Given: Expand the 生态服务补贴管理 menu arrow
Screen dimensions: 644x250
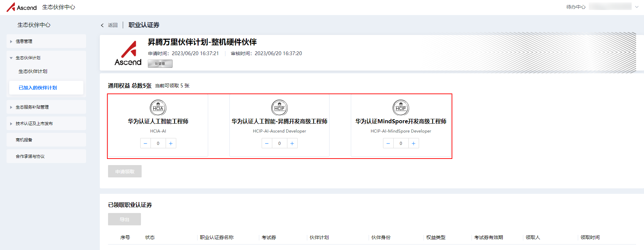Looking at the screenshot, I should (x=11, y=107).
